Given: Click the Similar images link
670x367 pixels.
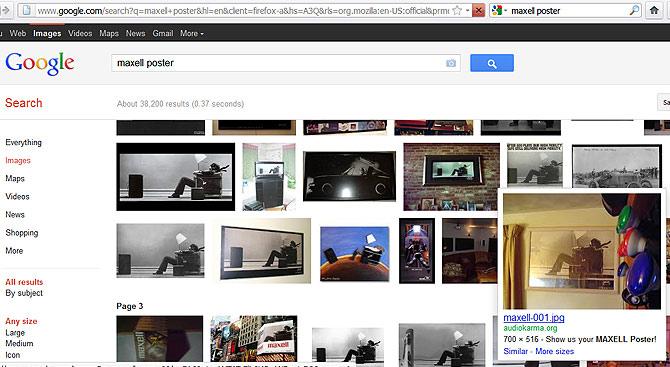Looking at the screenshot, I should (x=515, y=351).
